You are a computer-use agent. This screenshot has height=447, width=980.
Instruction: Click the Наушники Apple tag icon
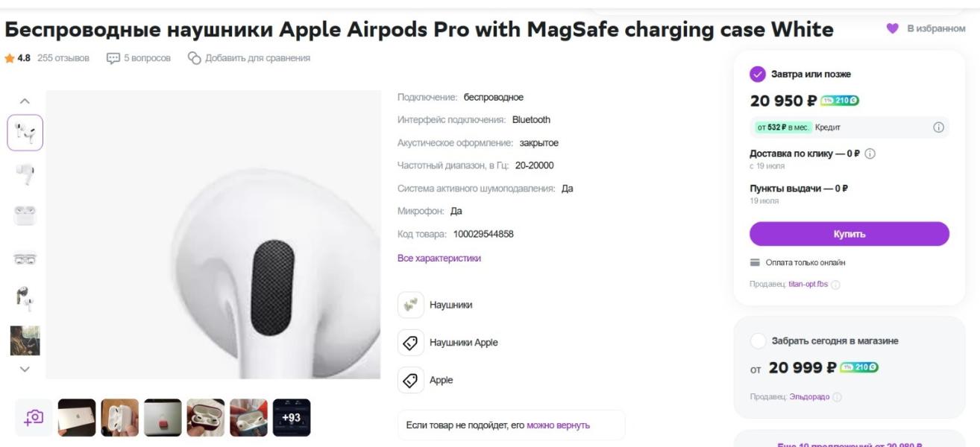[410, 343]
